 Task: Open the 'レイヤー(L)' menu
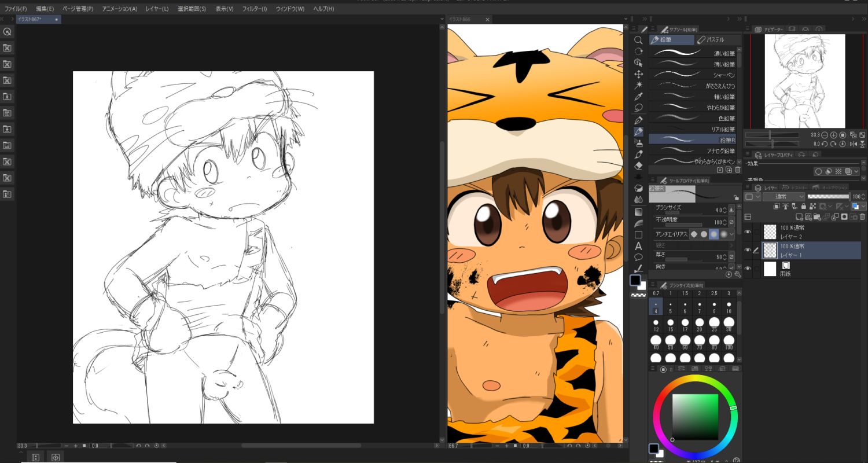tap(157, 9)
